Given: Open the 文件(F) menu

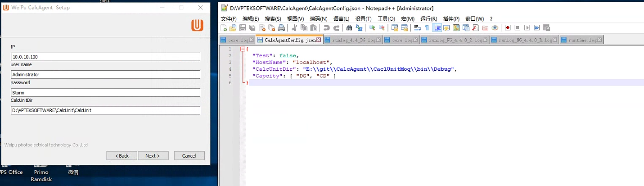Looking at the screenshot, I should [x=229, y=18].
